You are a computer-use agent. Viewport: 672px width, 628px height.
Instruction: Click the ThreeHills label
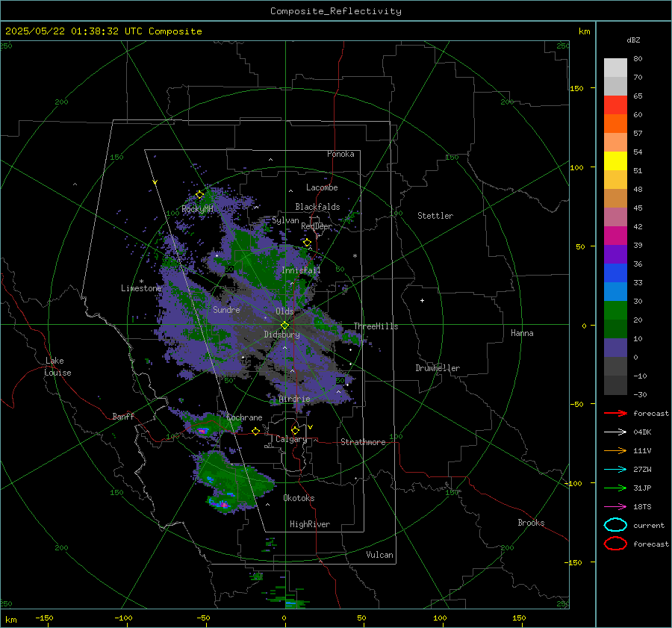click(376, 326)
